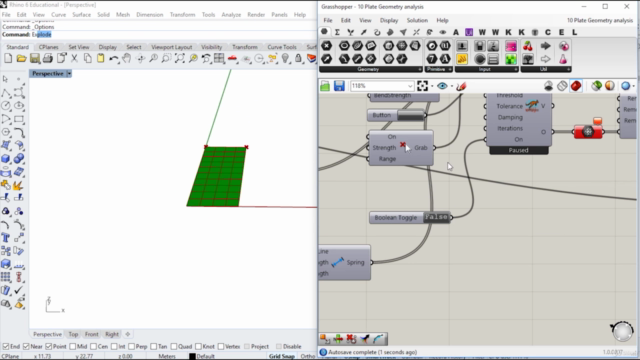Click the red shaded preview mode icon
The height and width of the screenshot is (360, 640).
[576, 86]
